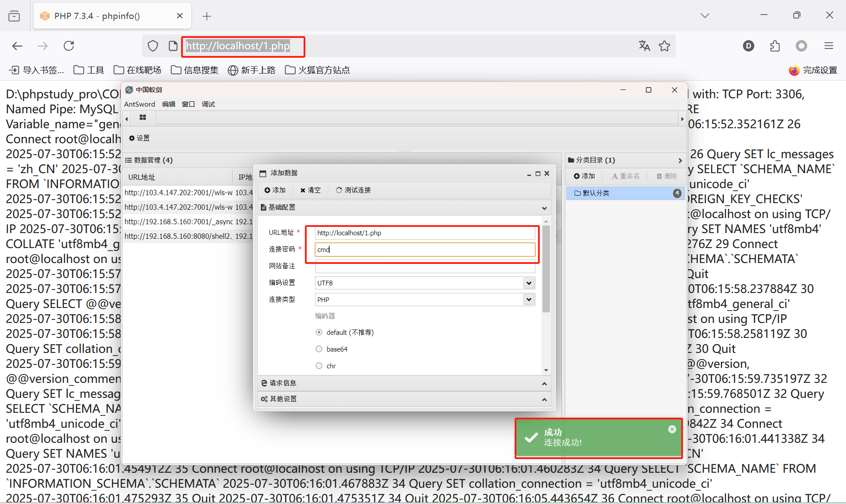Image resolution: width=846 pixels, height=504 pixels.
Task: Open the 导入书签 bookmark item
Action: [x=37, y=70]
